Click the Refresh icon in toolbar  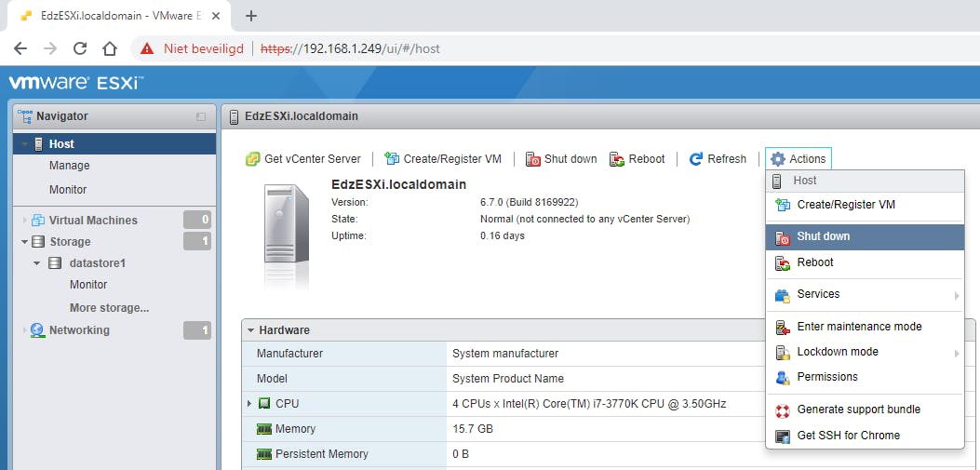point(695,159)
